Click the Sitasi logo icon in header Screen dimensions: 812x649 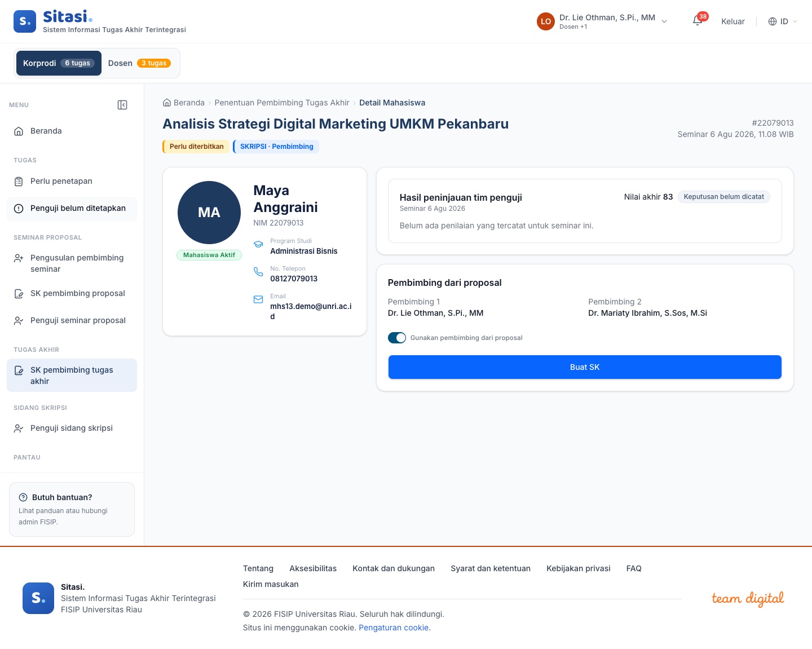coord(25,21)
